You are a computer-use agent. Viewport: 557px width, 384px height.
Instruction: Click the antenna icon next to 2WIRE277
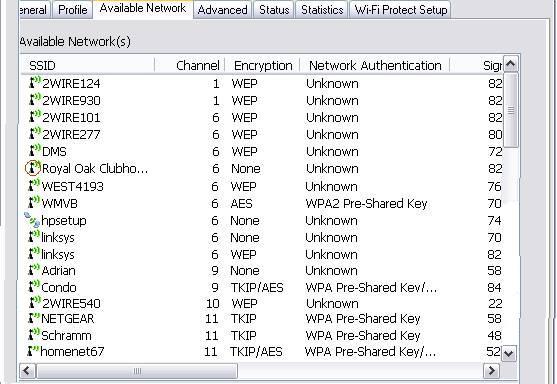(x=34, y=134)
